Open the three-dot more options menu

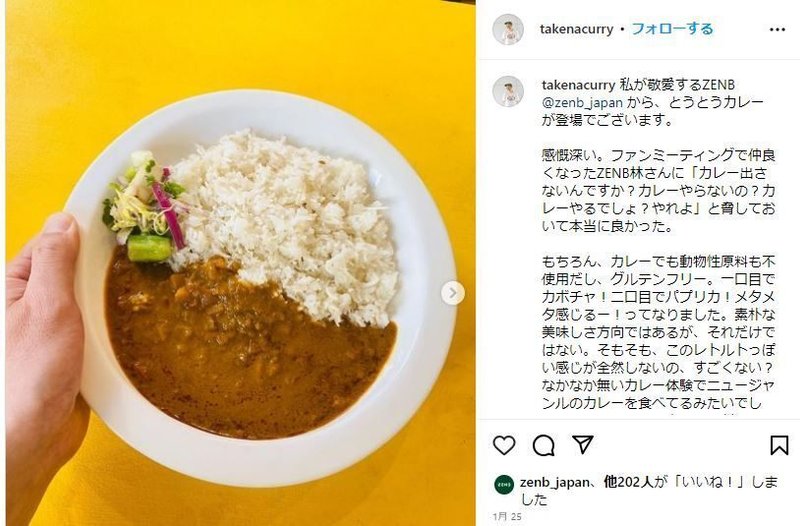(x=777, y=30)
